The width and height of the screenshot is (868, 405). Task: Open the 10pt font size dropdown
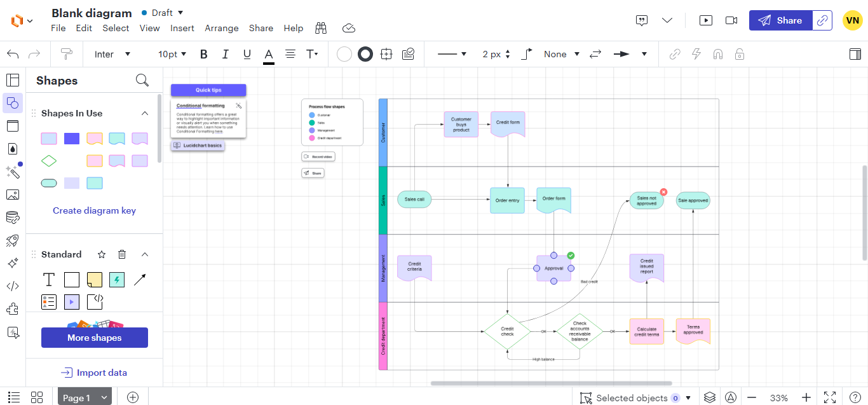click(172, 54)
